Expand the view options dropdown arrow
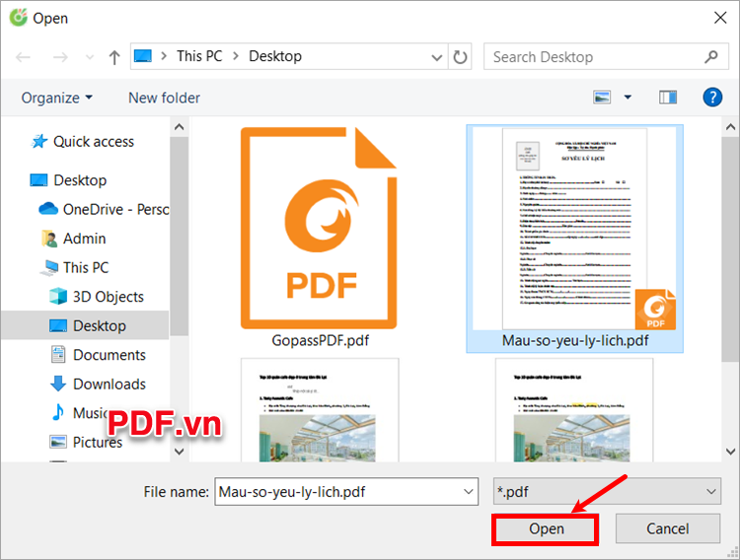Image resolution: width=740 pixels, height=560 pixels. [628, 97]
